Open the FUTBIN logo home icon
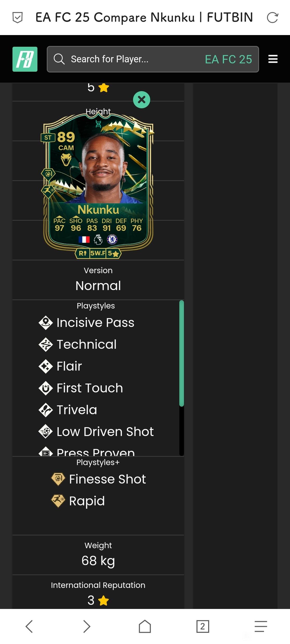This screenshot has width=290, height=644. coord(25,59)
